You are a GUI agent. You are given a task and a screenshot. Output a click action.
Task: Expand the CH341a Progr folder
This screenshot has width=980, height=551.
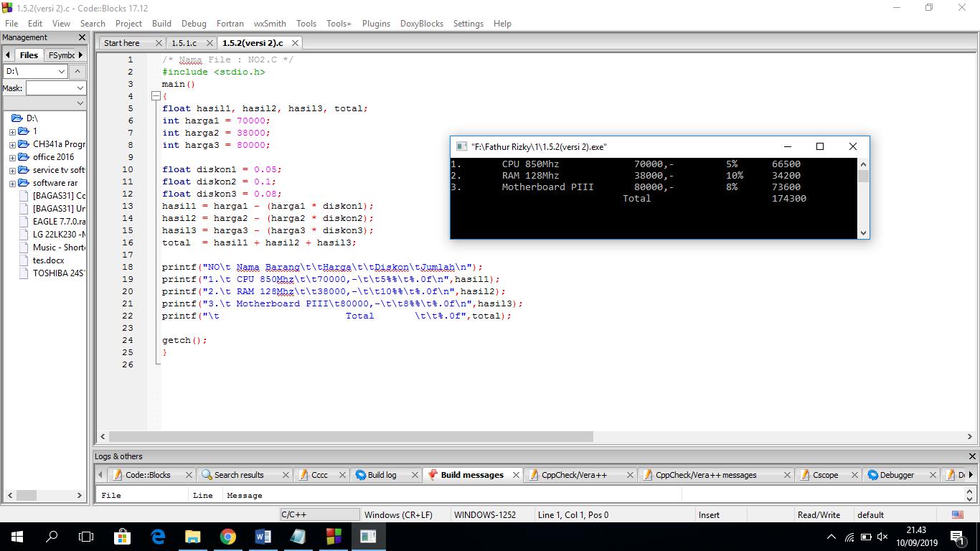tap(12, 144)
